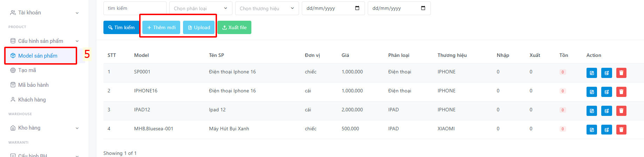Expand Cấu hình sản phẩm section
This screenshot has width=644, height=157.
[45, 41]
